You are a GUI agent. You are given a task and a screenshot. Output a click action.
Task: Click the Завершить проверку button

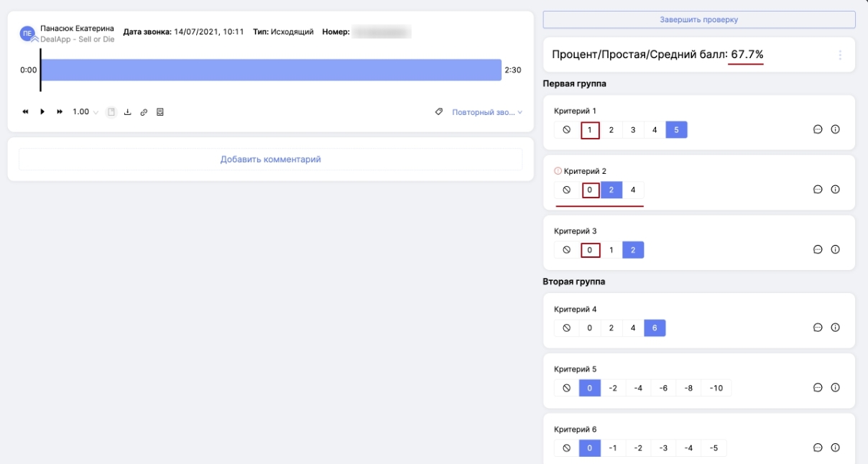698,19
